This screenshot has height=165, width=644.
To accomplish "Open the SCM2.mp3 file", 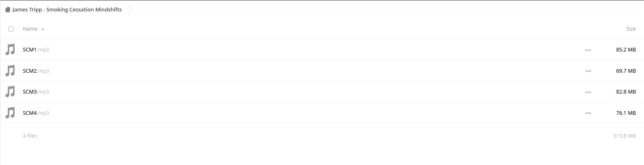I will (36, 71).
